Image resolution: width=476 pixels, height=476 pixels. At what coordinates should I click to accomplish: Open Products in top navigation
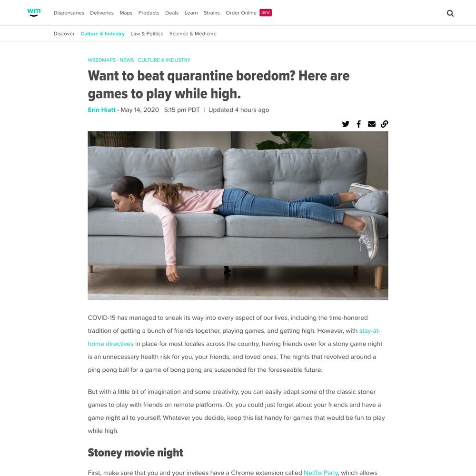(149, 13)
